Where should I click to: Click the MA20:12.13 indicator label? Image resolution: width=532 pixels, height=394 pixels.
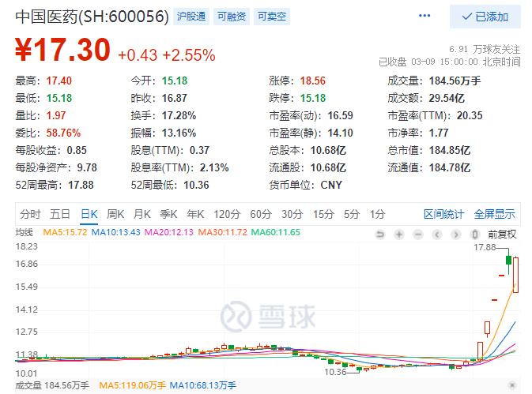tap(169, 232)
